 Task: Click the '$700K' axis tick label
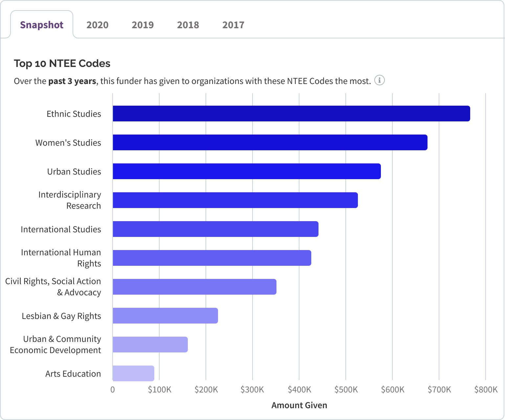click(x=439, y=389)
